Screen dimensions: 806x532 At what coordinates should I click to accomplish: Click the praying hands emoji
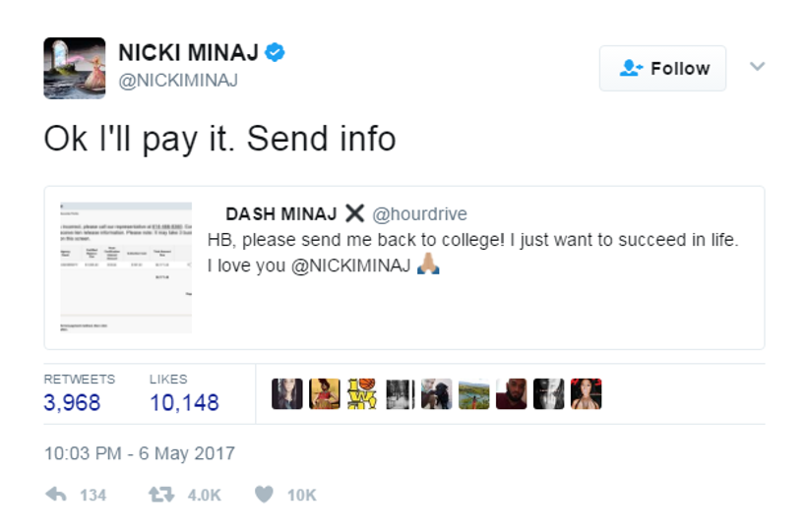(x=428, y=264)
